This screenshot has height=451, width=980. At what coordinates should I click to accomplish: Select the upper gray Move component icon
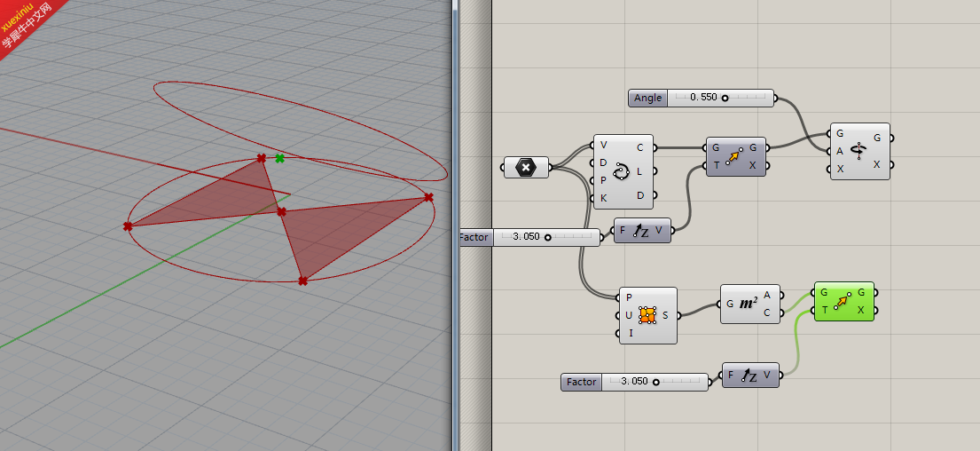tap(734, 156)
